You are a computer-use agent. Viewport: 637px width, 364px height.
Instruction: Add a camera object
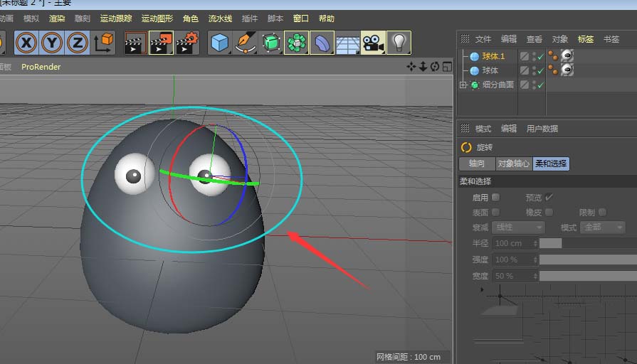click(x=372, y=43)
